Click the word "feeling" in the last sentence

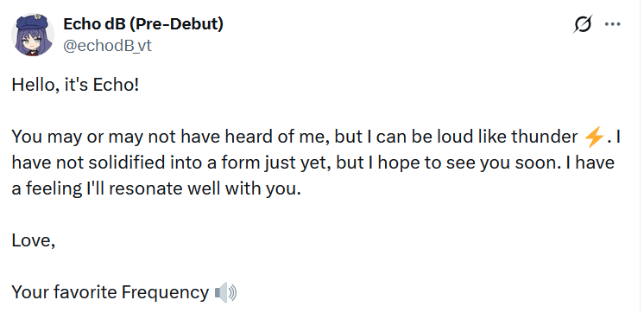click(54, 188)
